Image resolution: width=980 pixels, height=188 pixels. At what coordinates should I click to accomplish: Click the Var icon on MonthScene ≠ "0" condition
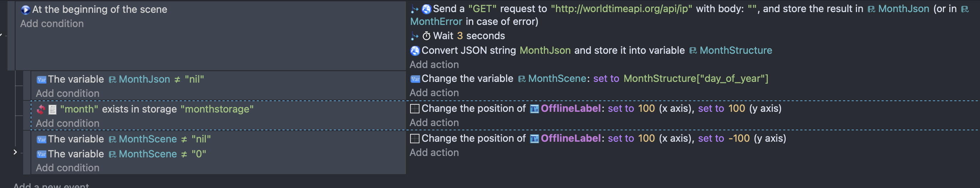click(41, 154)
